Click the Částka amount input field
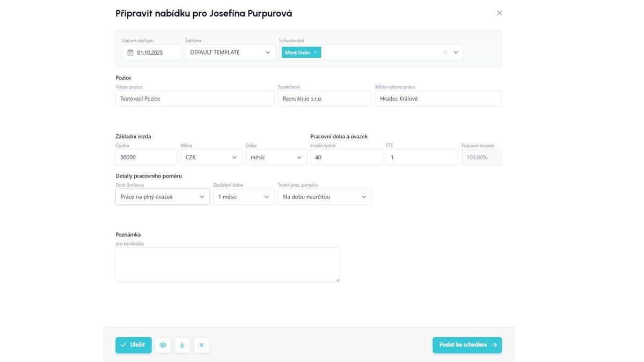This screenshot has width=644, height=362. 146,157
